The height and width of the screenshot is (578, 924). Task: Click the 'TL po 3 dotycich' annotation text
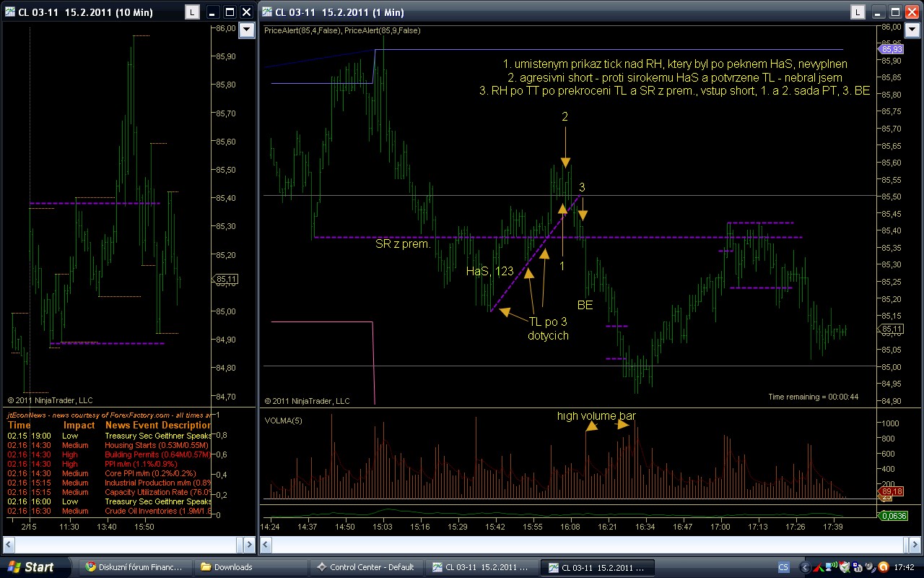(549, 329)
